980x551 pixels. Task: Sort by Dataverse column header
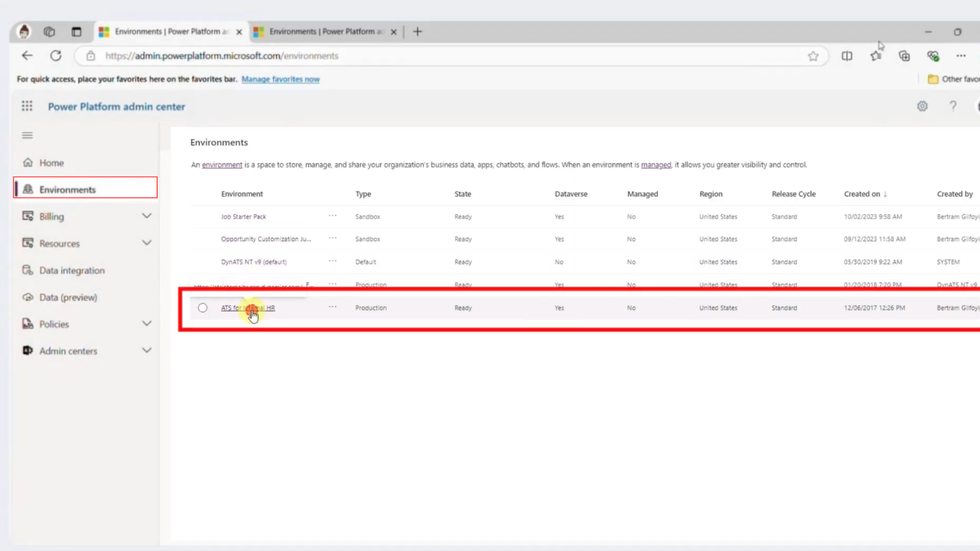click(571, 194)
